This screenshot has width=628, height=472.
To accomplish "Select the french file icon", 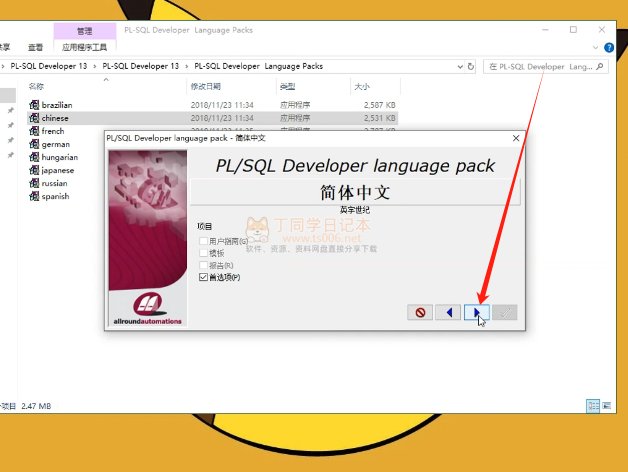I will pos(34,131).
